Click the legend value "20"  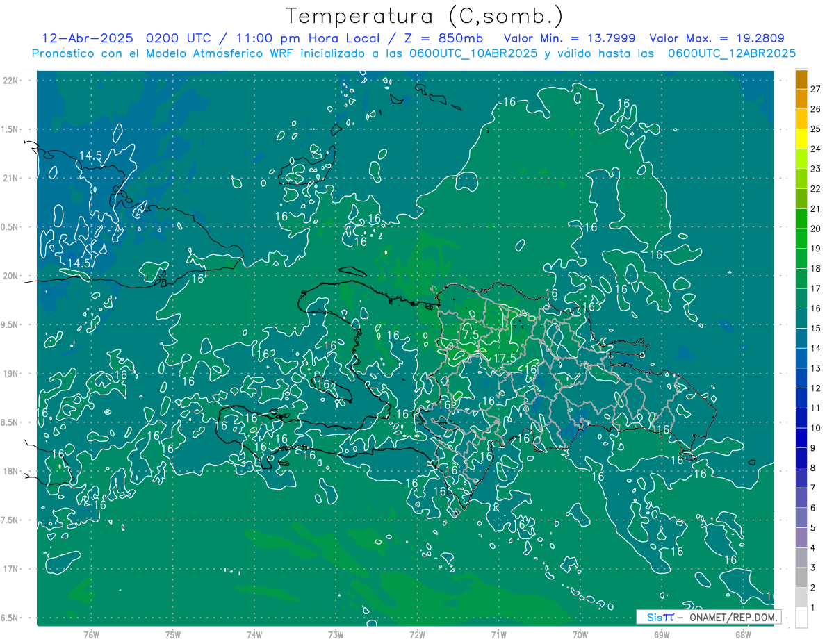pos(816,229)
